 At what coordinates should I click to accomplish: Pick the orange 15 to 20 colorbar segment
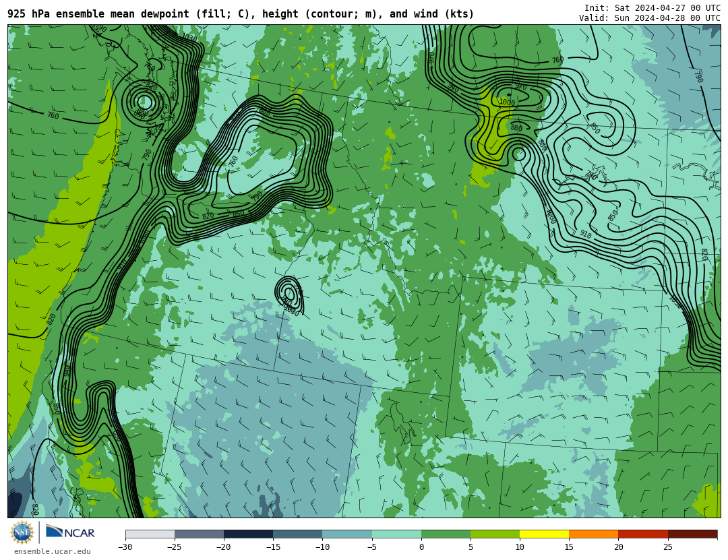[x=594, y=534]
